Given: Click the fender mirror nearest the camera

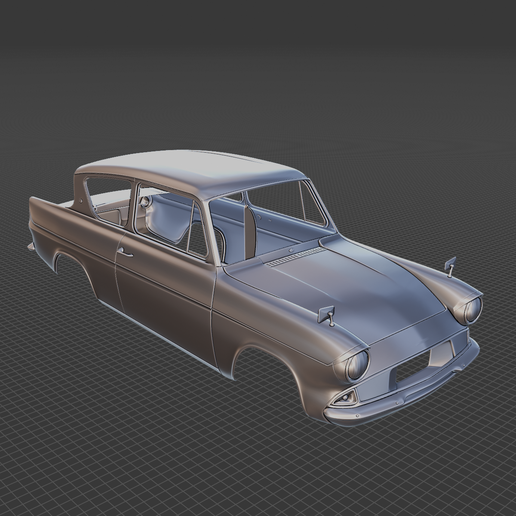Looking at the screenshot, I should click(327, 315).
